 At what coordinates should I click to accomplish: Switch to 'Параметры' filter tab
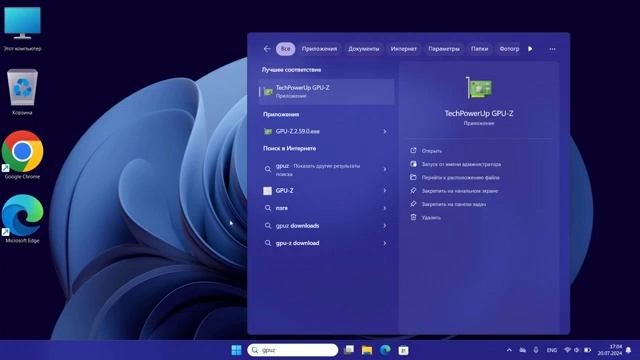tap(444, 49)
